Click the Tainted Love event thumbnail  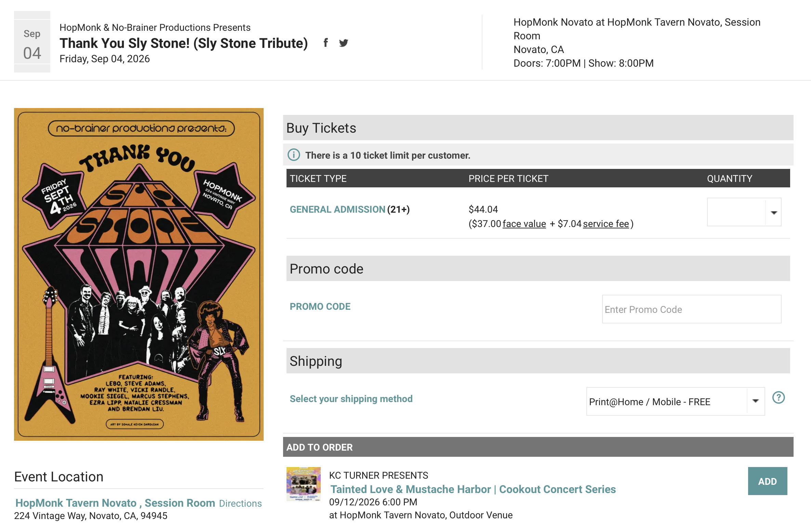[304, 484]
